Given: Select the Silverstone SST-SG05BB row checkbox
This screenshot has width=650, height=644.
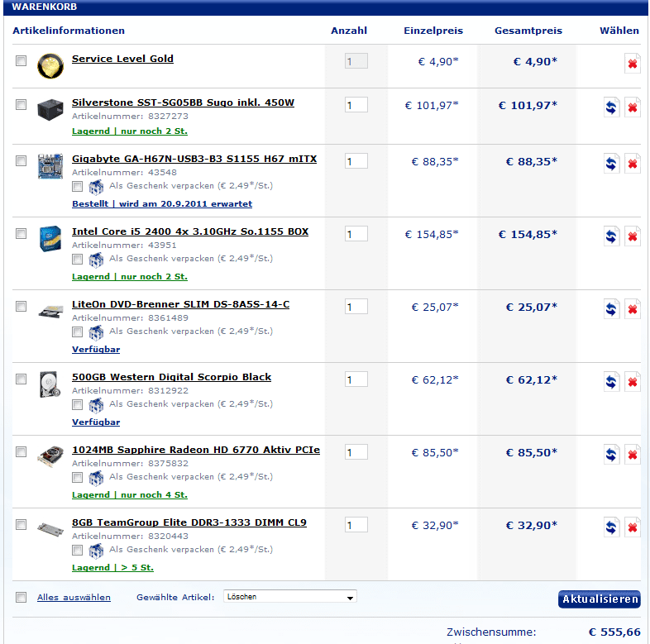Looking at the screenshot, I should pos(21,104).
